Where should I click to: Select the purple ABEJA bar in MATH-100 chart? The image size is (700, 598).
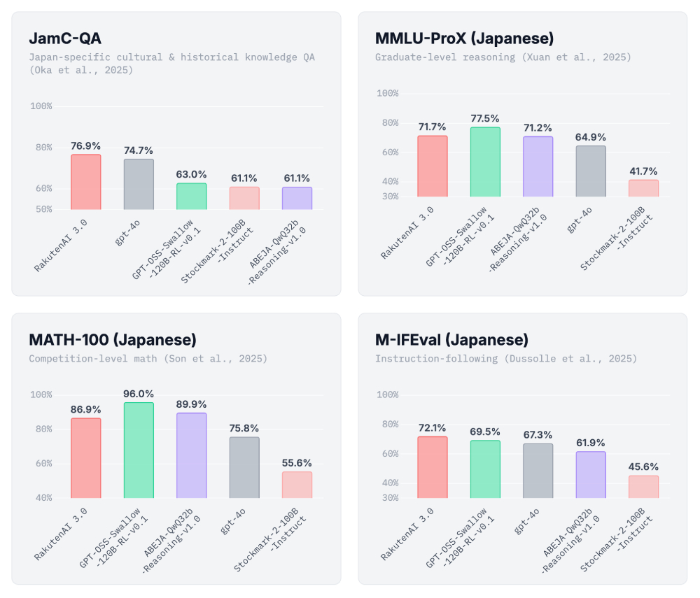(x=192, y=455)
